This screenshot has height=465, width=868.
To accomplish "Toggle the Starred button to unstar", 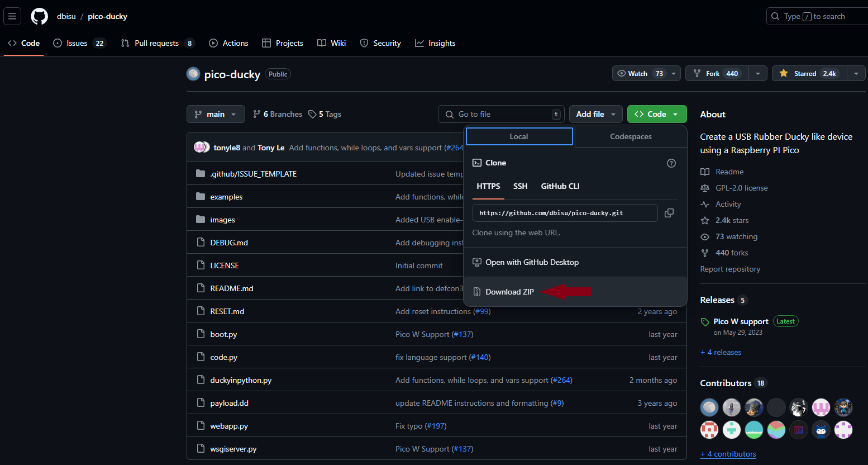I will coord(809,73).
